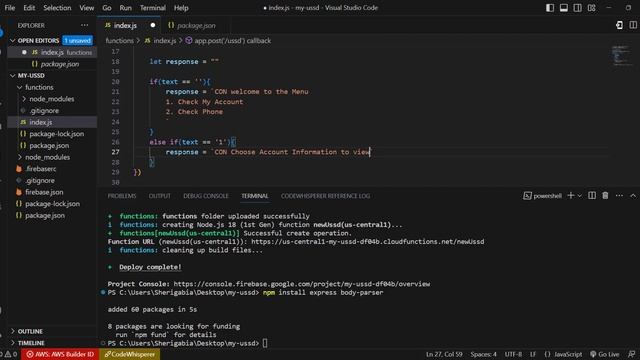The image size is (640, 360).
Task: Toggle primary side bar layout icon
Action: (x=550, y=8)
